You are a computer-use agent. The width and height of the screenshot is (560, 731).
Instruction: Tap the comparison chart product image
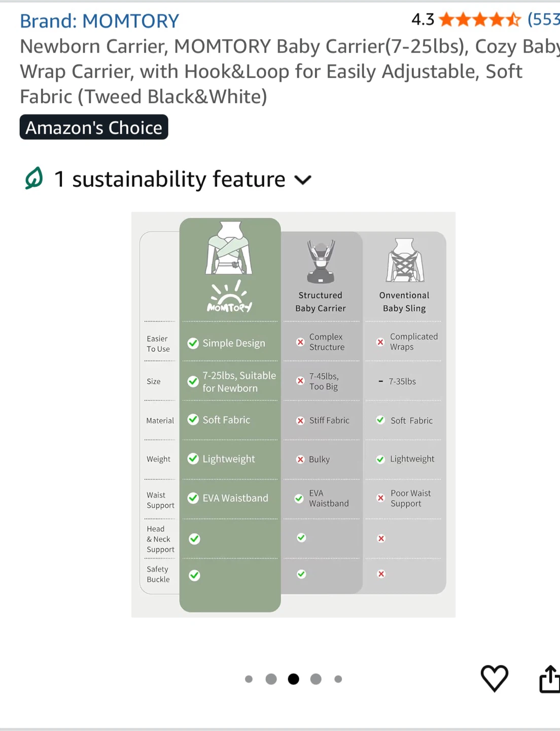coord(293,414)
